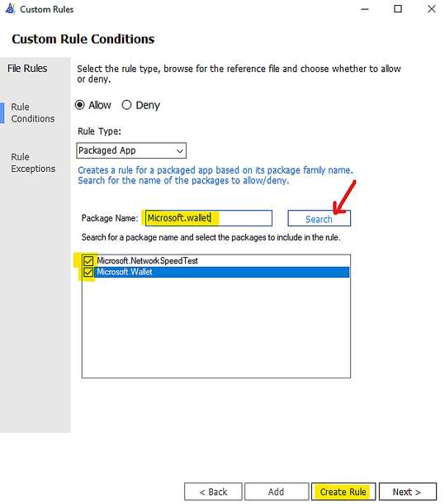445x504 pixels.
Task: Minimize the Custom Rules window
Action: pyautogui.click(x=365, y=9)
